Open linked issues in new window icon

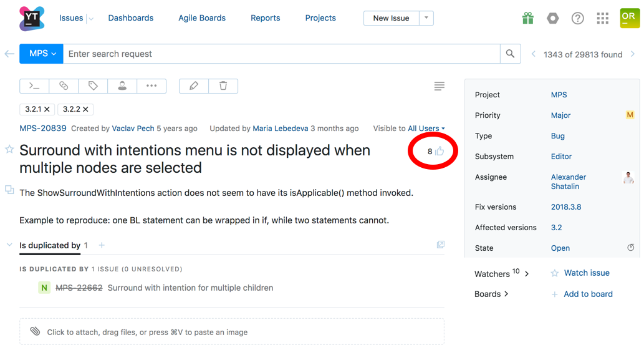441,245
